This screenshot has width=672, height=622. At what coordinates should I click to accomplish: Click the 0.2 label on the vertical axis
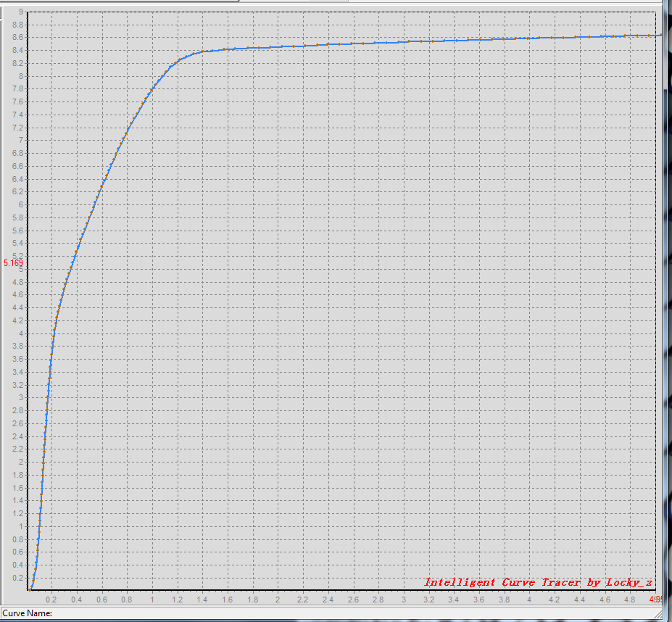17,578
